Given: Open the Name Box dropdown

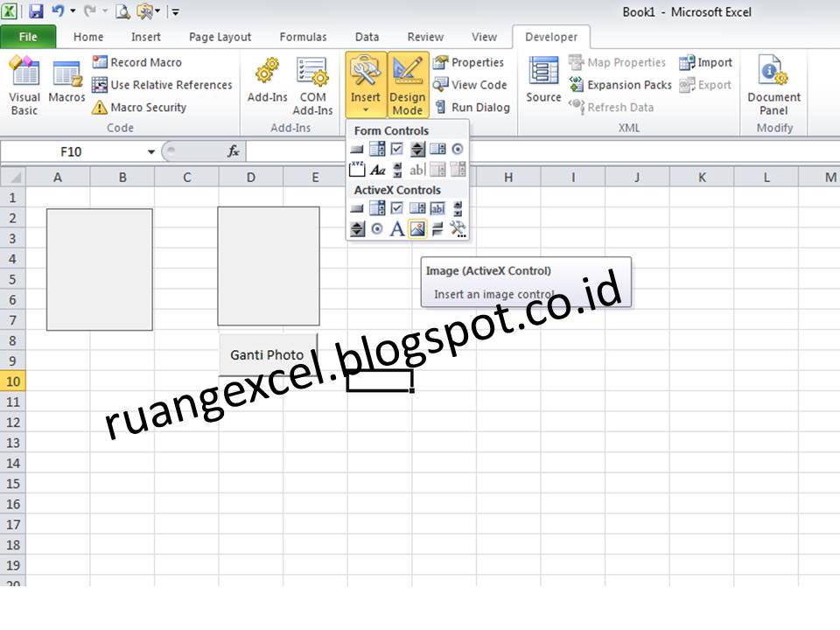Looking at the screenshot, I should 149,150.
